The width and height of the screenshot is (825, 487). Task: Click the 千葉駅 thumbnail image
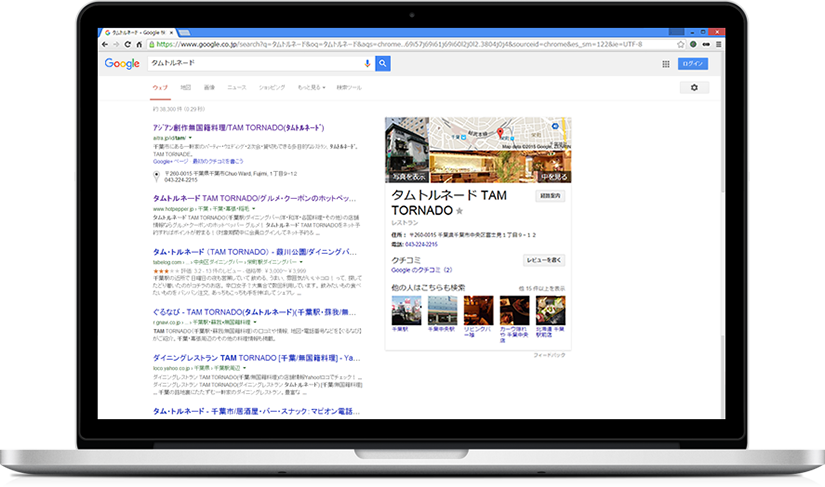[404, 310]
